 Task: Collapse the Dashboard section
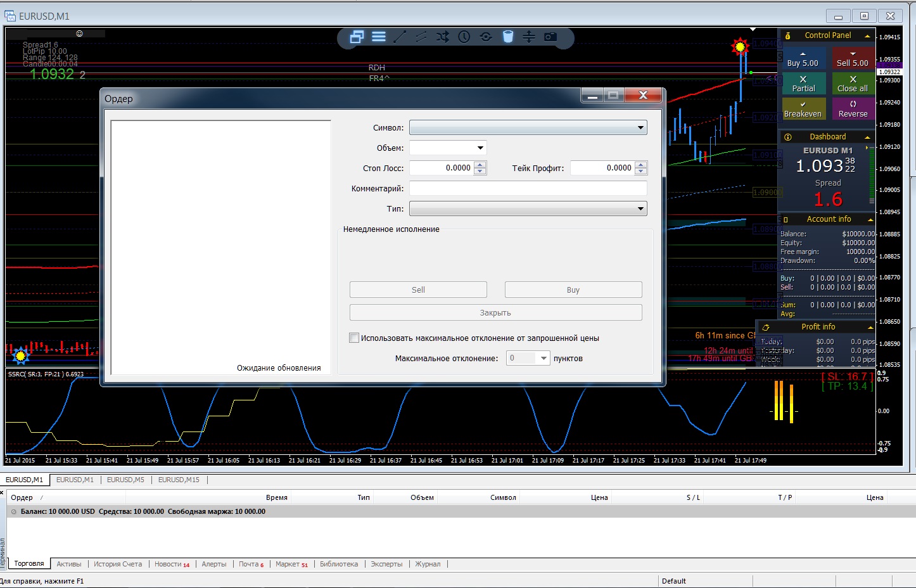point(867,137)
